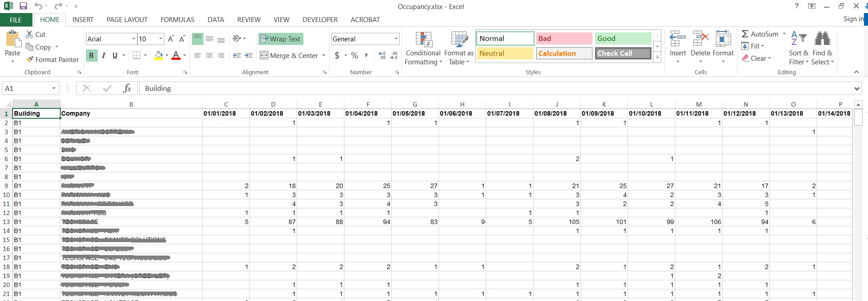Apply percent style

(355, 55)
